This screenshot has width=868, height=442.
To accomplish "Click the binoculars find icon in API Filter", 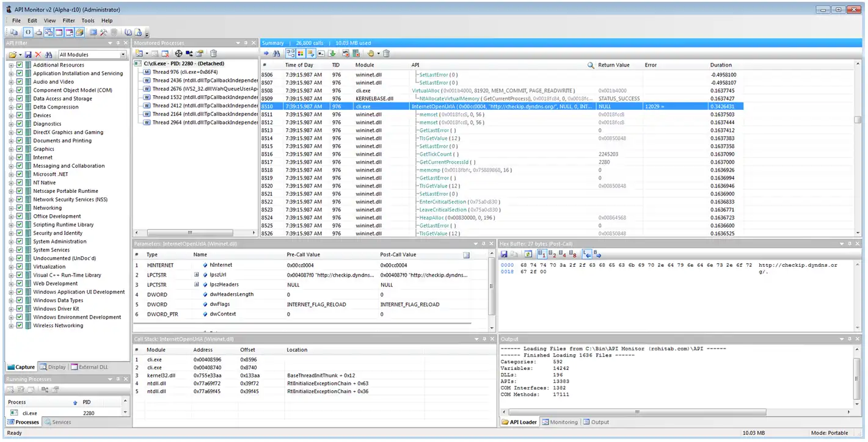I will (x=48, y=55).
